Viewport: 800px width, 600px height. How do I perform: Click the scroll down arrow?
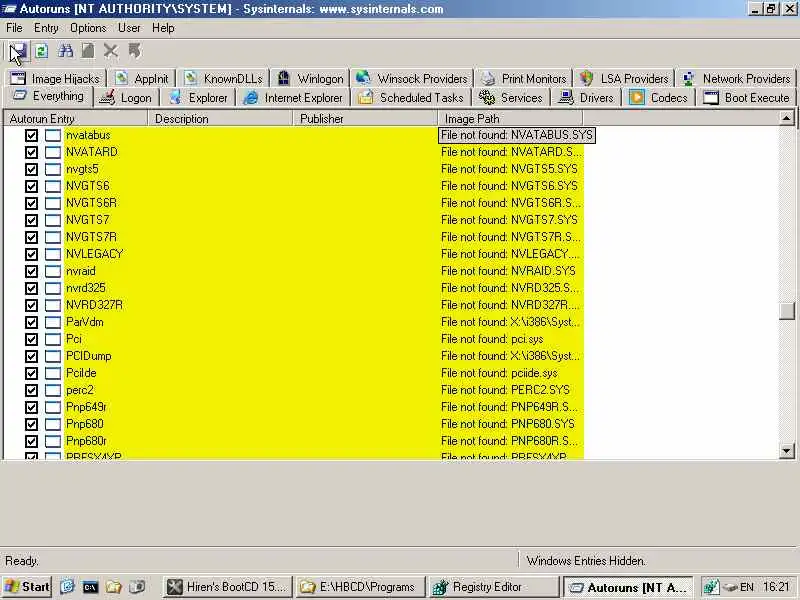click(786, 451)
